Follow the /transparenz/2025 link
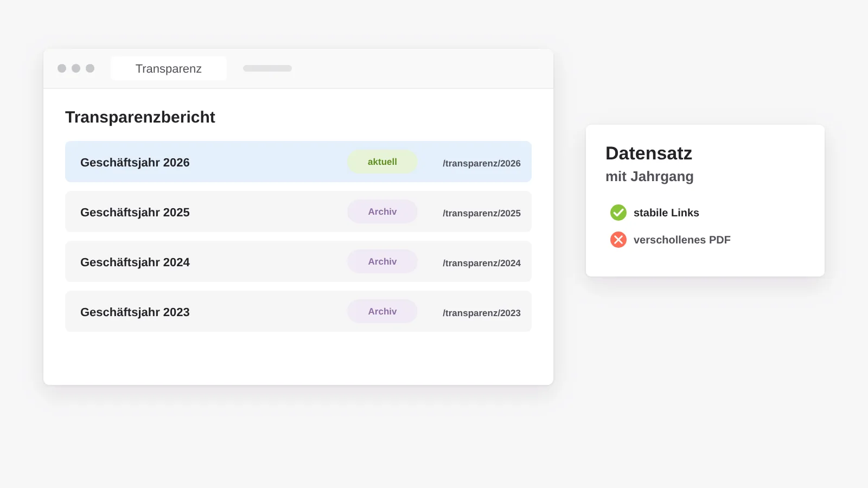Viewport: 868px width, 488px height. [x=482, y=213]
